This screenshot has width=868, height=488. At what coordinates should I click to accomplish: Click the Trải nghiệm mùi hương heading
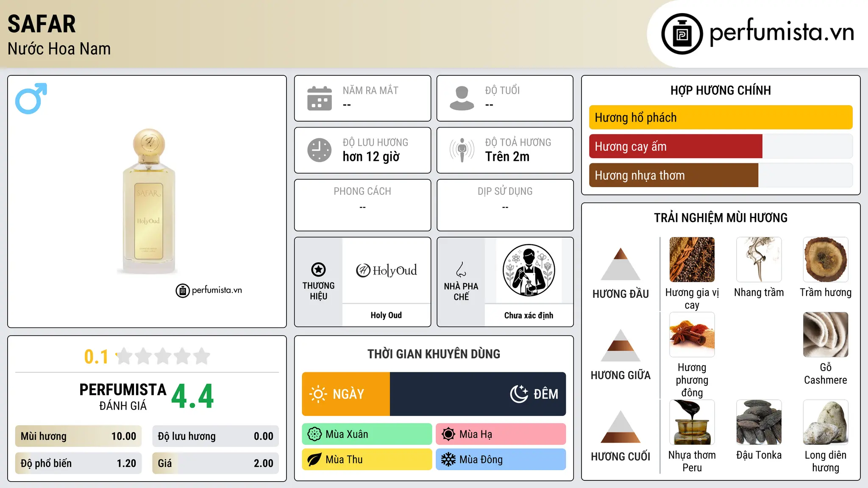(721, 218)
